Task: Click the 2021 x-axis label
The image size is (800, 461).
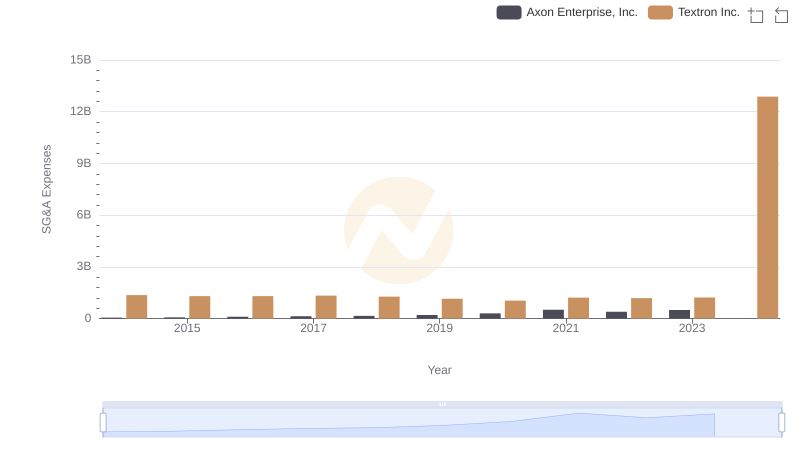Action: tap(565, 328)
